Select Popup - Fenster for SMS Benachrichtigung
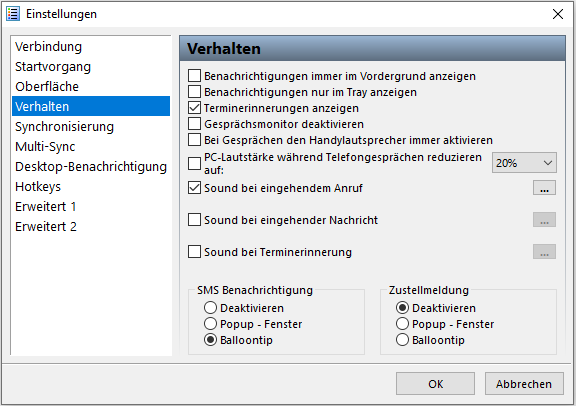This screenshot has height=406, width=576. [x=210, y=324]
